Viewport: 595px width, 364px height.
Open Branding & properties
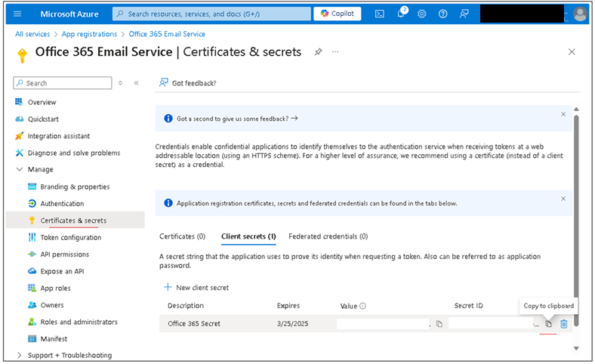[75, 187]
